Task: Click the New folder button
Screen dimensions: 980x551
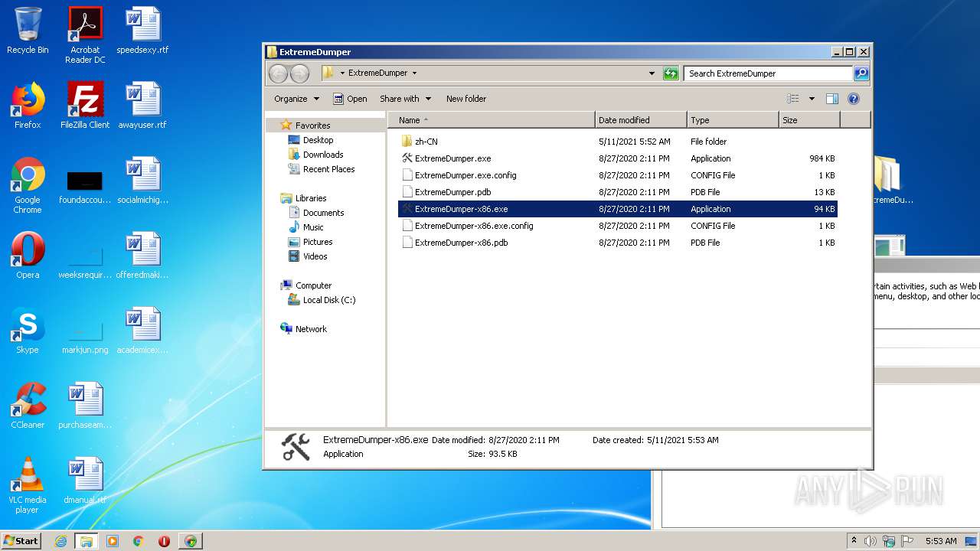Action: (466, 99)
